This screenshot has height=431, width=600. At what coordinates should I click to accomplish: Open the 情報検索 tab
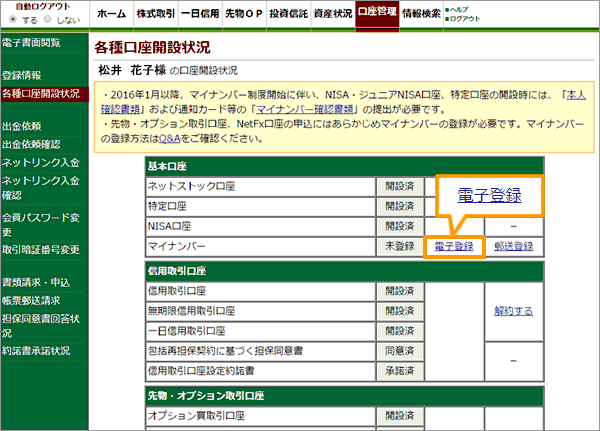click(x=421, y=14)
